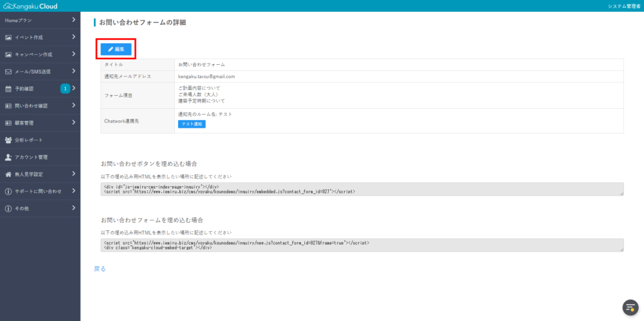Click the お問い合わせフォームを埋め込む場合 heading

tap(152, 220)
